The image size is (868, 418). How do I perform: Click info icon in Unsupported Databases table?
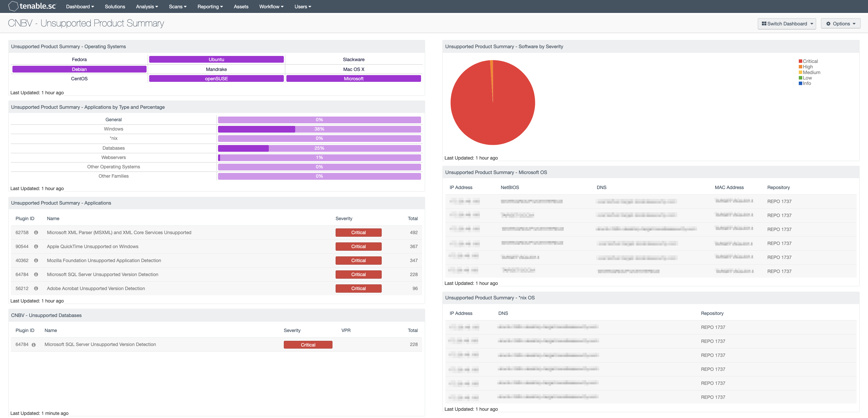(x=34, y=345)
